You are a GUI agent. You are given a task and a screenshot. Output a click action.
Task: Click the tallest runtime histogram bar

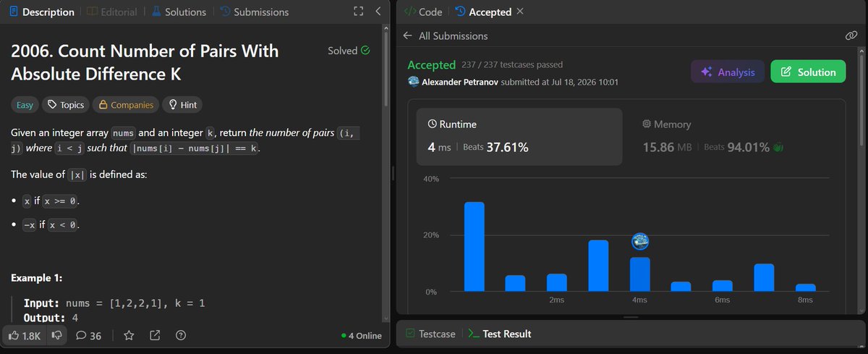pos(474,246)
